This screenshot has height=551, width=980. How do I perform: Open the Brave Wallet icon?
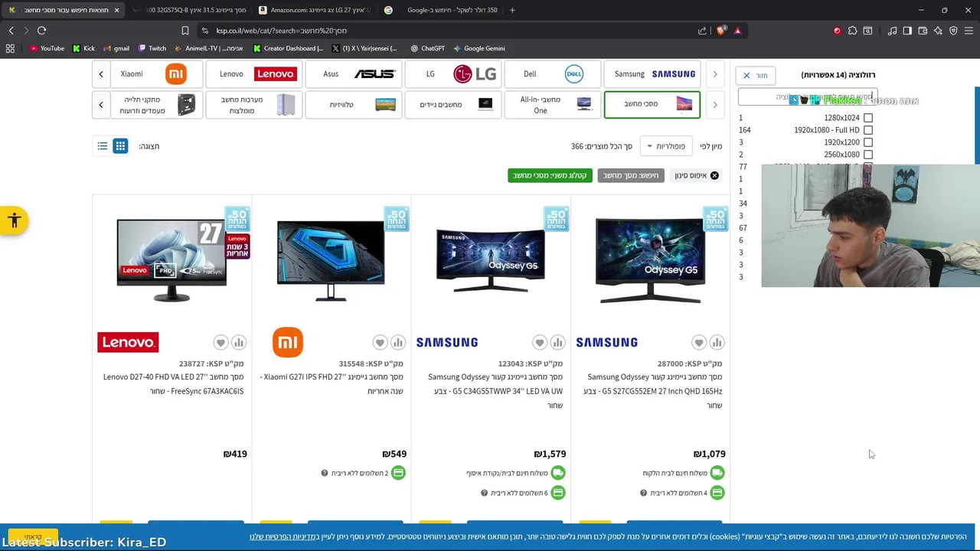click(923, 31)
